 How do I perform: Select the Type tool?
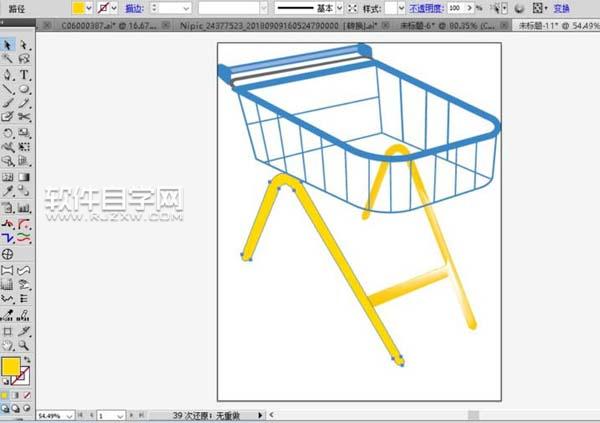point(24,74)
